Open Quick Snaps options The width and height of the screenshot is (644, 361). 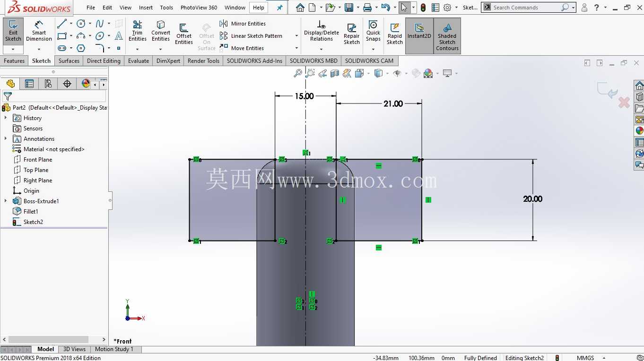(x=373, y=31)
